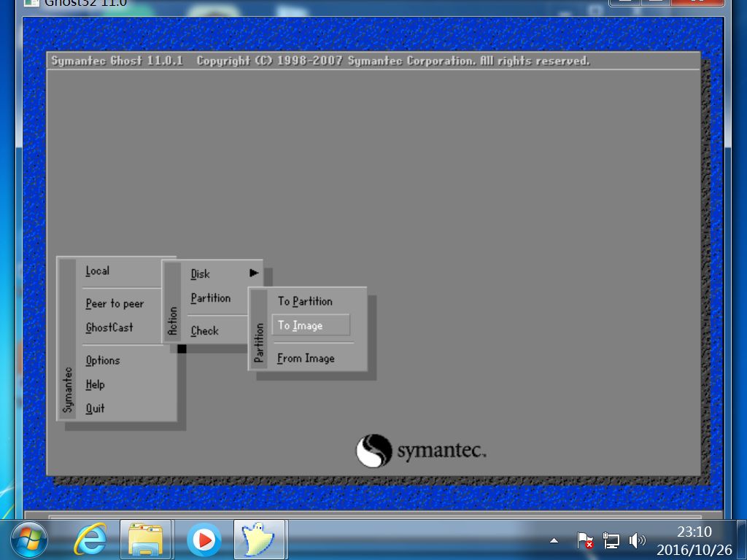The image size is (747, 560).
Task: Click the Ghost32 ghost taskbar icon
Action: click(259, 540)
